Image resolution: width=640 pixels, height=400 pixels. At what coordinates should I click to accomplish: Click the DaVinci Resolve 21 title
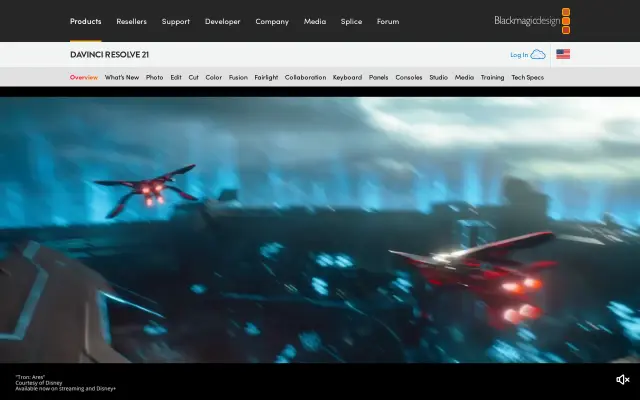[109, 54]
